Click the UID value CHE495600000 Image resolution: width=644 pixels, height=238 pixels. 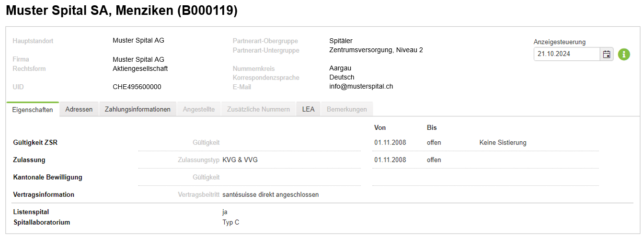[137, 87]
